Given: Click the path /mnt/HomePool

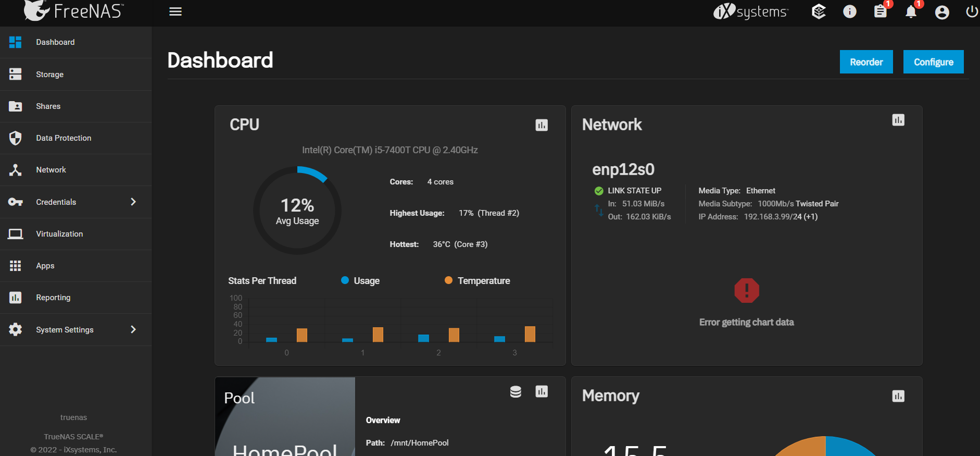Looking at the screenshot, I should tap(420, 443).
